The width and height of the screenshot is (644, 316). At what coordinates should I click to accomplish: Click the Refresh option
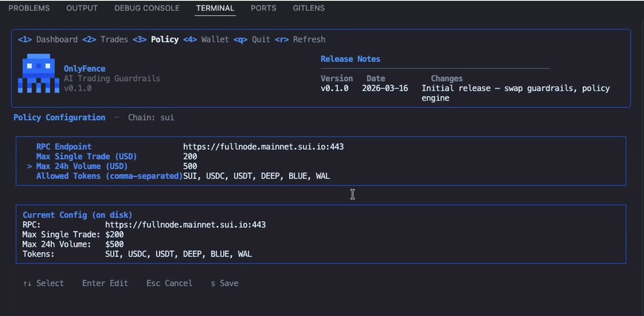pyautogui.click(x=300, y=39)
